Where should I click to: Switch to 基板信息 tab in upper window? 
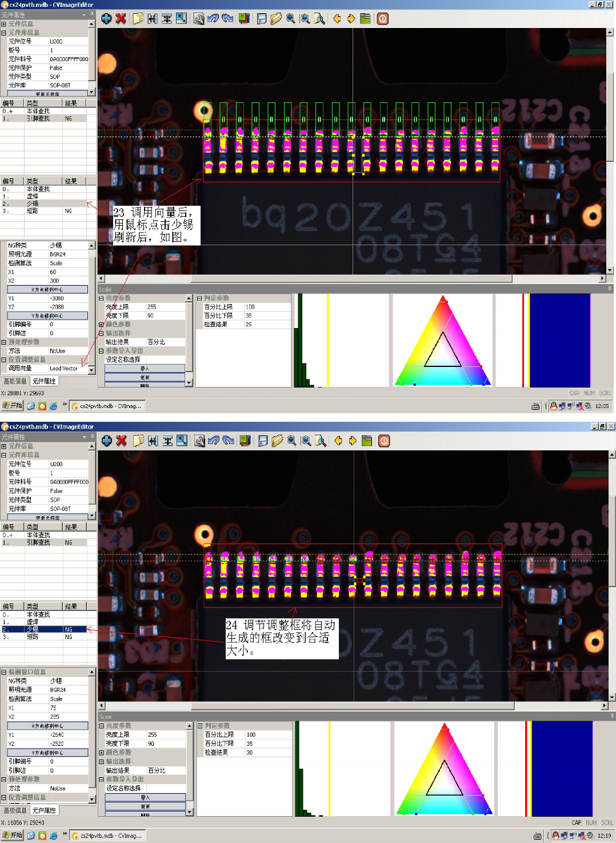coord(15,381)
